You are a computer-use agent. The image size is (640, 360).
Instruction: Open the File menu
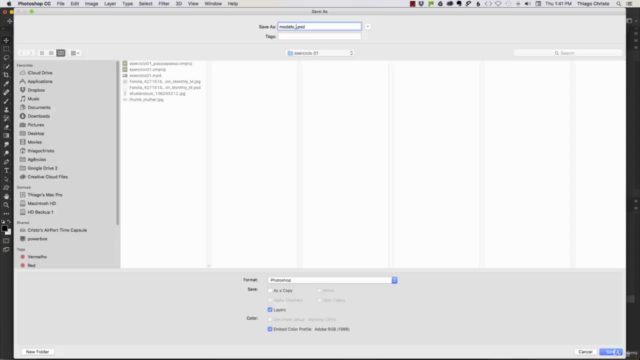tap(60, 4)
